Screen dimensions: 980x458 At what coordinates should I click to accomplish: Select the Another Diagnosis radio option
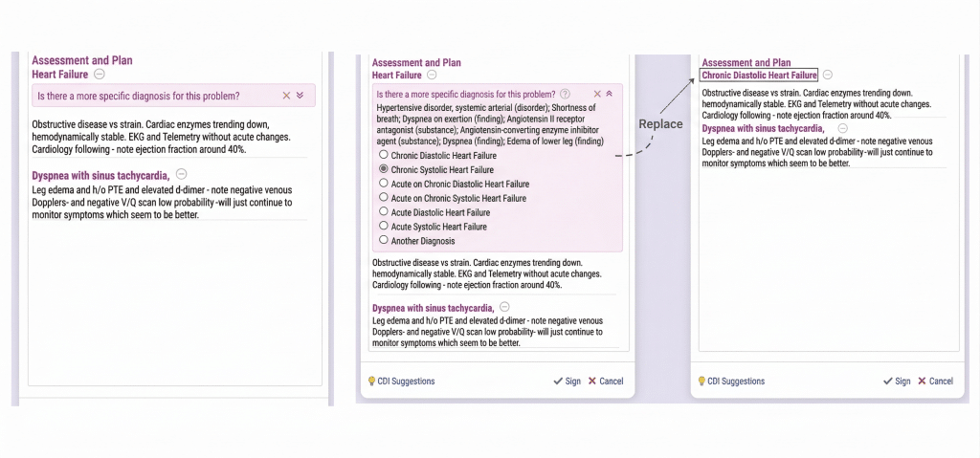click(385, 241)
